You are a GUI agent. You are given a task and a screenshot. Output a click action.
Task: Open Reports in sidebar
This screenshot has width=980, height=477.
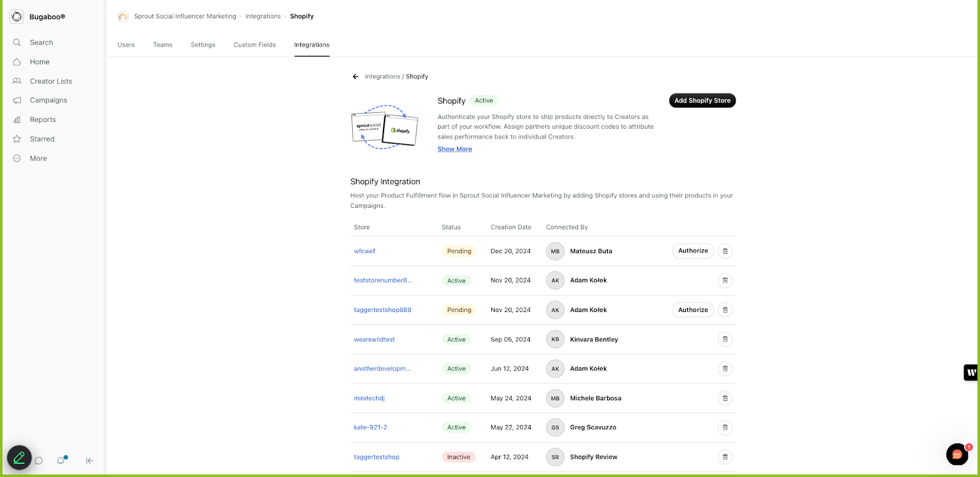42,120
